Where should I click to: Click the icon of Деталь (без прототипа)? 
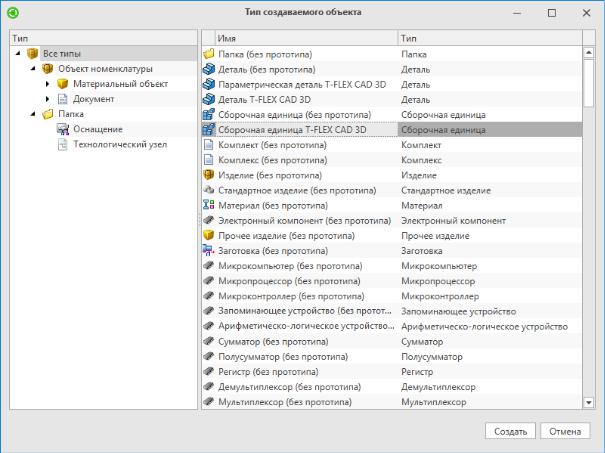pyautogui.click(x=209, y=69)
